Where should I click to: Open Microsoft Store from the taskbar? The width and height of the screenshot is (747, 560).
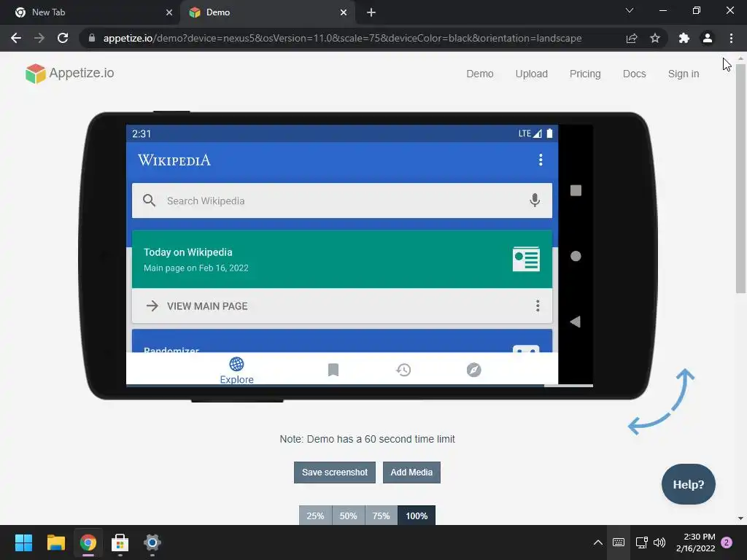[120, 542]
